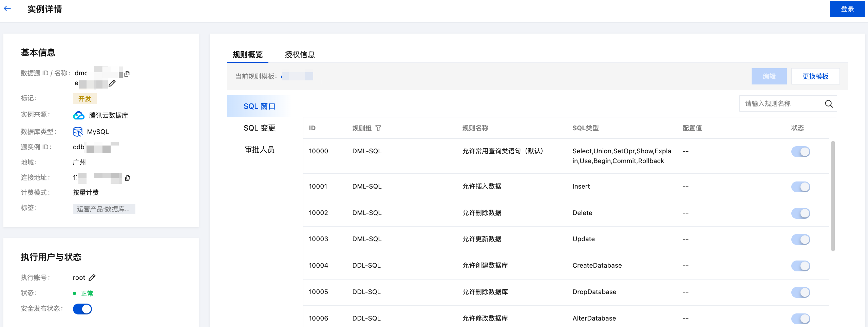Image resolution: width=868 pixels, height=327 pixels.
Task: Click the Tencent cloud database icon
Action: tap(79, 115)
